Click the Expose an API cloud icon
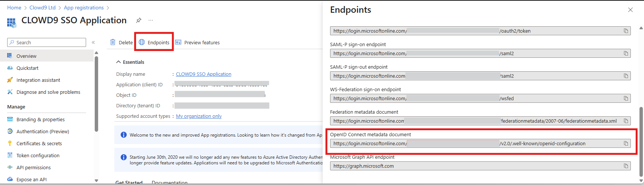644x185 pixels. (10, 179)
